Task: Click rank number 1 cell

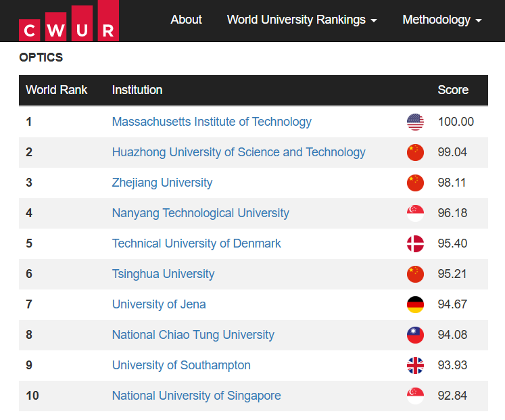Action: tap(29, 122)
